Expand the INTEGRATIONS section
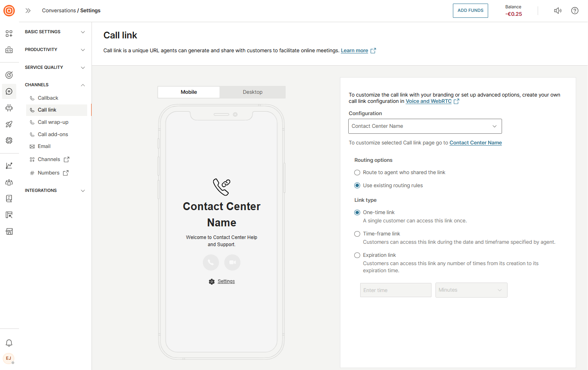The image size is (588, 370). (x=55, y=190)
